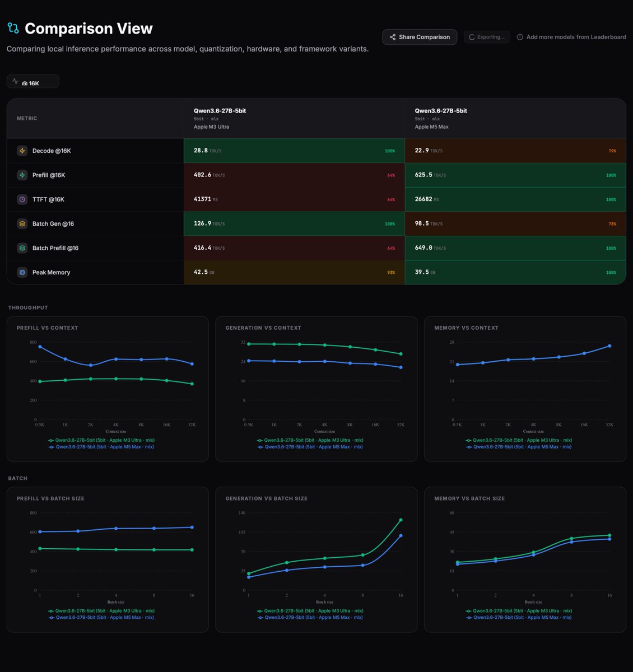Click the 22.9 TOK/S decode value
The height and width of the screenshot is (672, 633).
point(429,151)
